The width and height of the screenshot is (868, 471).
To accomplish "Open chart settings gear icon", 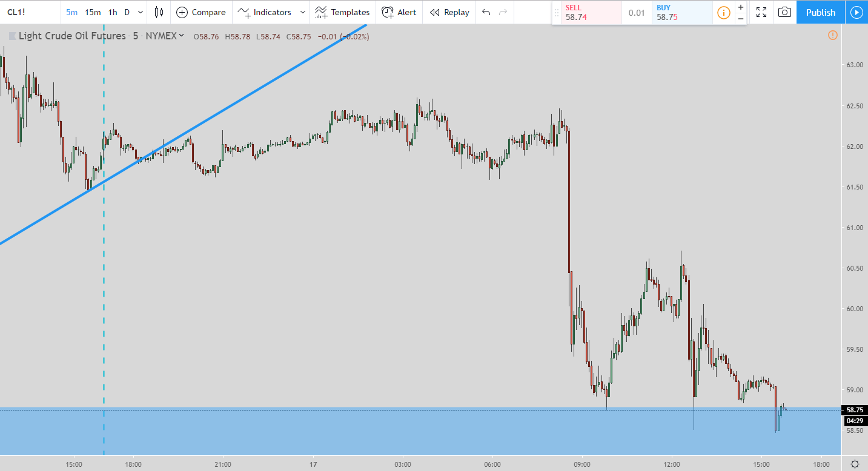I will coord(855,464).
